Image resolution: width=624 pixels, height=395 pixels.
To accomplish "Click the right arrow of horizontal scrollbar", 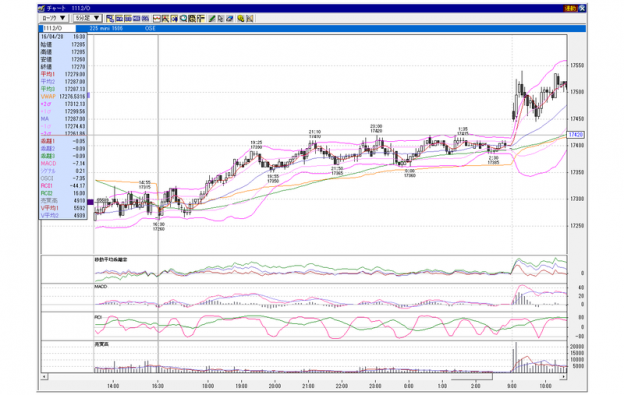I will 564,376.
